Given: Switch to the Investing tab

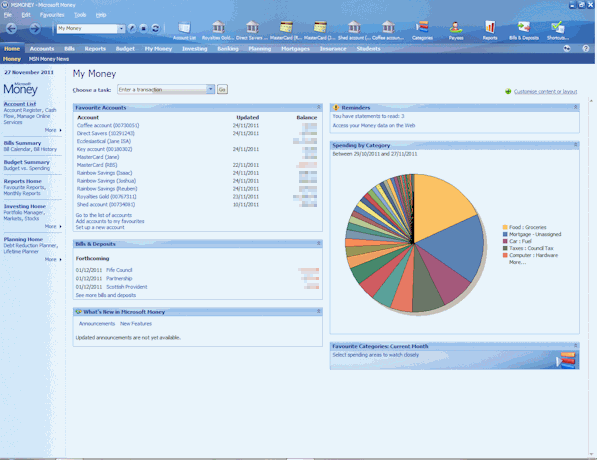Looking at the screenshot, I should 195,49.
